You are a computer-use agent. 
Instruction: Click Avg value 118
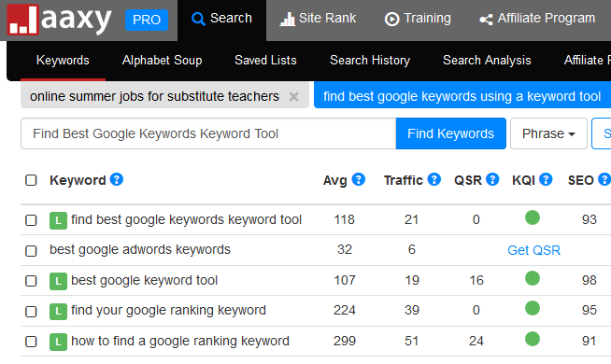point(345,219)
